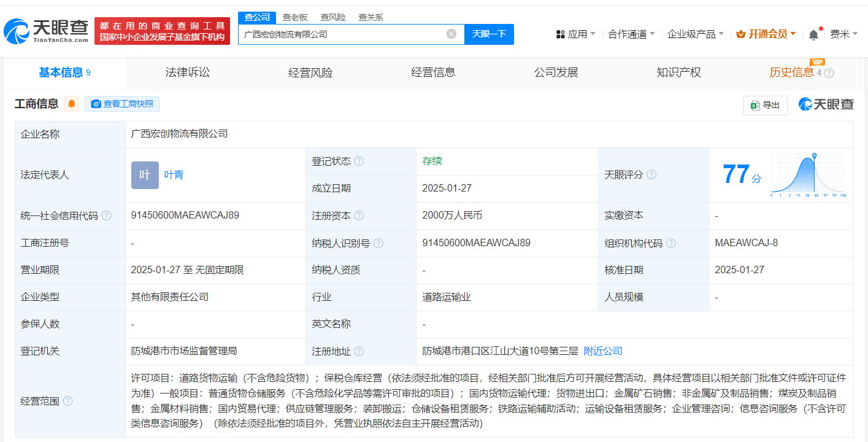Expand the 应用 dropdown menu
This screenshot has width=868, height=442.
click(x=576, y=34)
